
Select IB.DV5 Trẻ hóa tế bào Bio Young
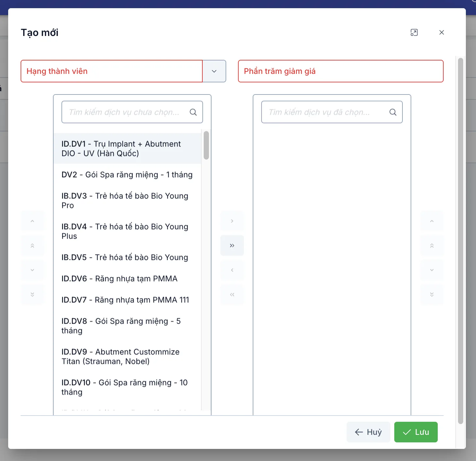pos(127,257)
